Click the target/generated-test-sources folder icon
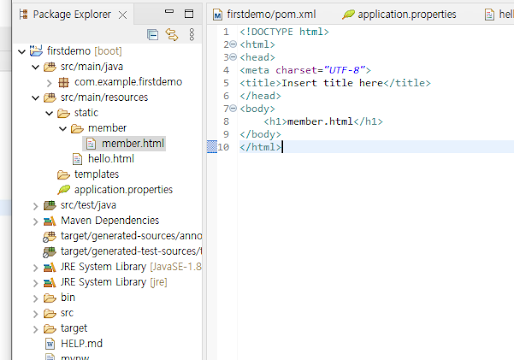This screenshot has width=514, height=360. 50,252
